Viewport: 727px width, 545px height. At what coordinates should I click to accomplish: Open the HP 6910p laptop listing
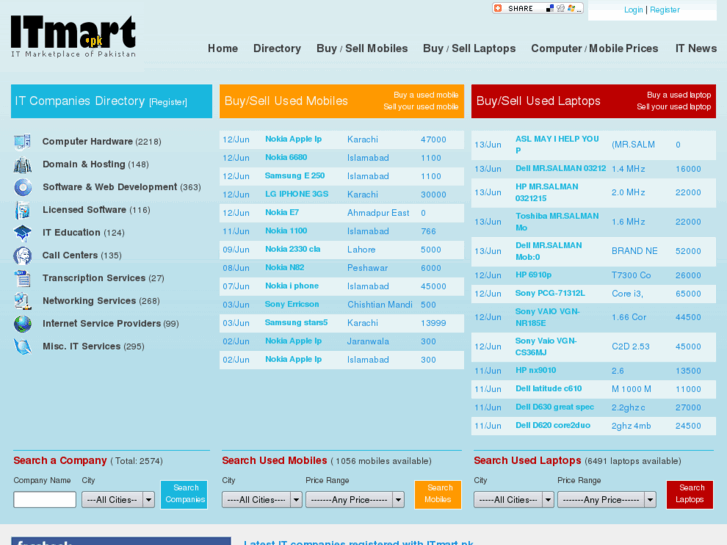point(533,275)
